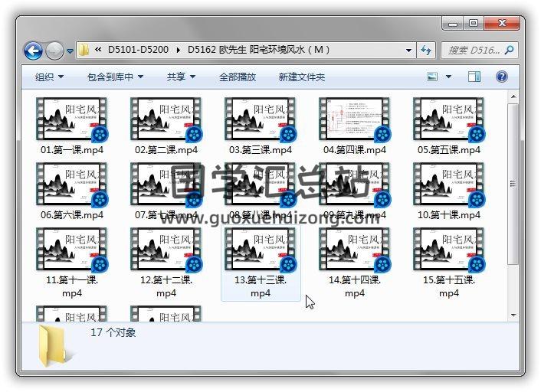Screen dimensions: 541x392
Task: Open the recent pages dropdown arrow
Action: pyautogui.click(x=70, y=51)
